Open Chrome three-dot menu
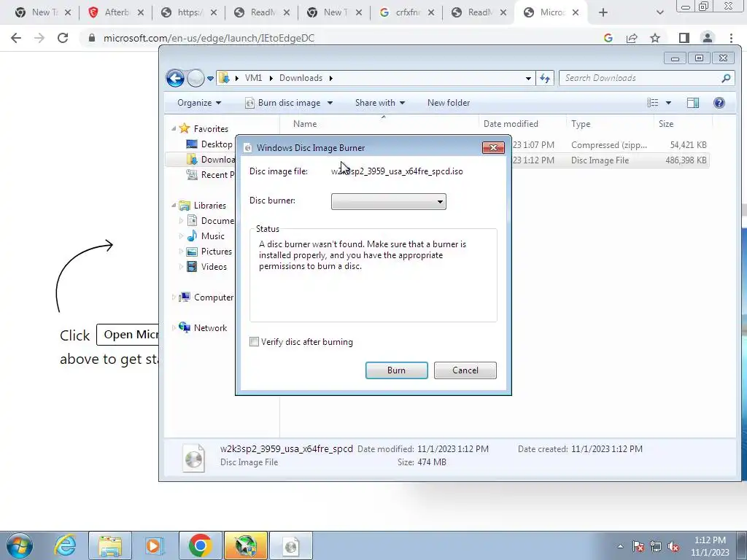The image size is (747, 560). coord(731,38)
